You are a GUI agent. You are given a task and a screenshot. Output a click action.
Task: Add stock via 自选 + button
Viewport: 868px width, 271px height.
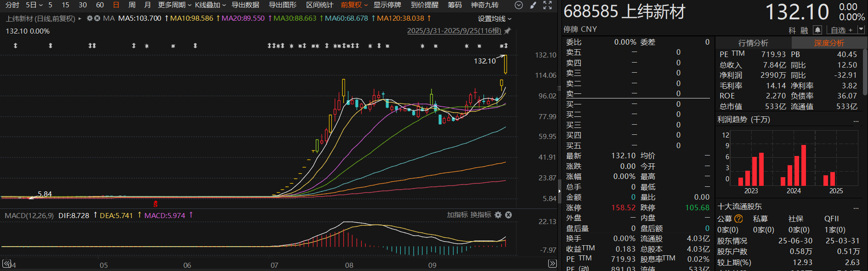(x=842, y=30)
